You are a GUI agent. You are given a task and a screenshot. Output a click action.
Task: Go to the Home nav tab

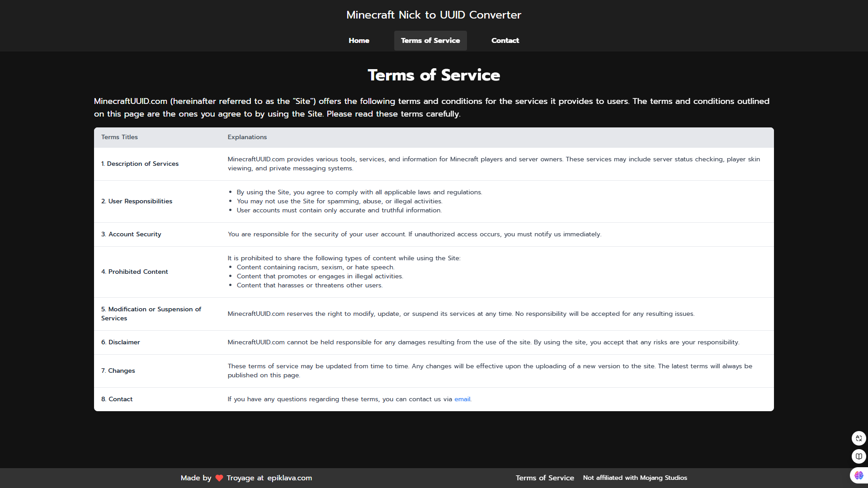tap(359, 41)
